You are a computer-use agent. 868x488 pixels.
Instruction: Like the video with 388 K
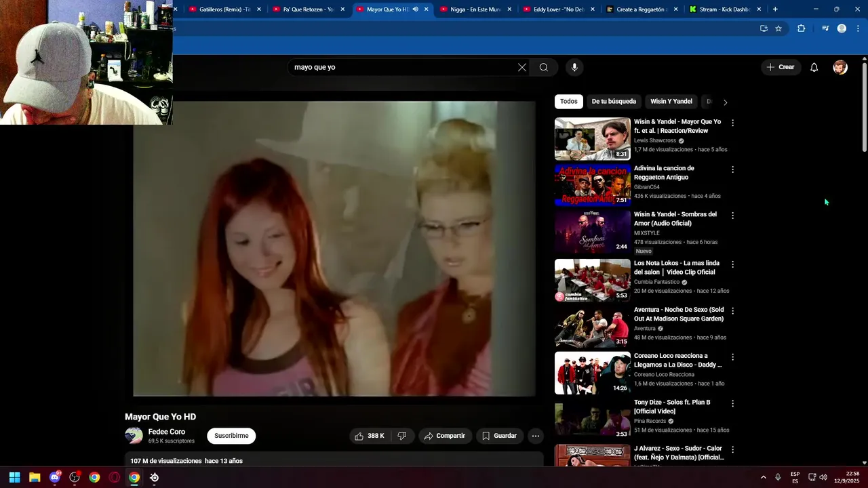370,436
